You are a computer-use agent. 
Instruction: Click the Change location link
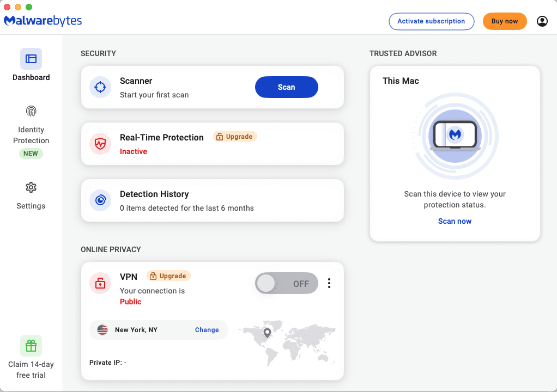pyautogui.click(x=207, y=330)
